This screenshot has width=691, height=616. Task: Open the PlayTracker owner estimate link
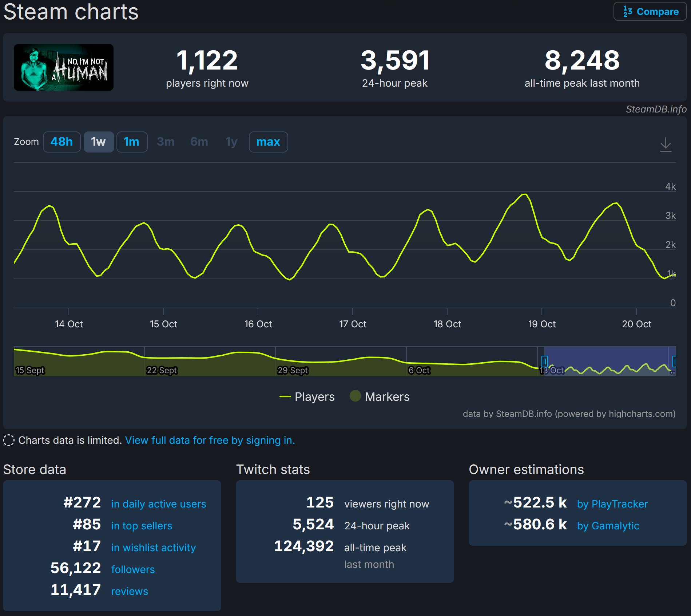(x=612, y=504)
